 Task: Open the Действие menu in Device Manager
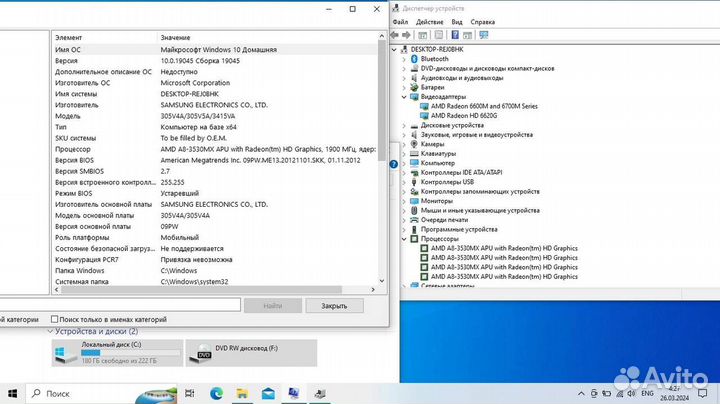point(429,22)
